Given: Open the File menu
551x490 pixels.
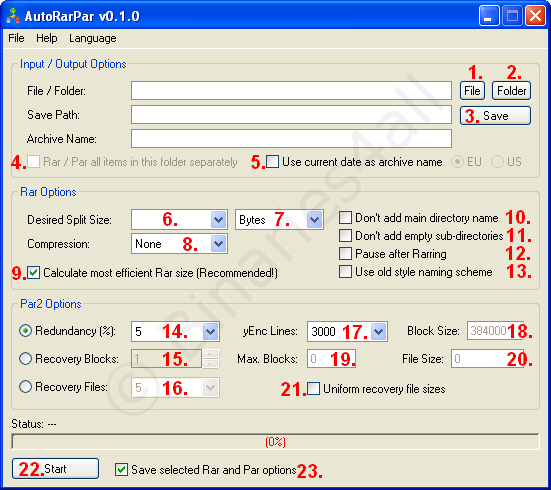Looking at the screenshot, I should pyautogui.click(x=17, y=38).
